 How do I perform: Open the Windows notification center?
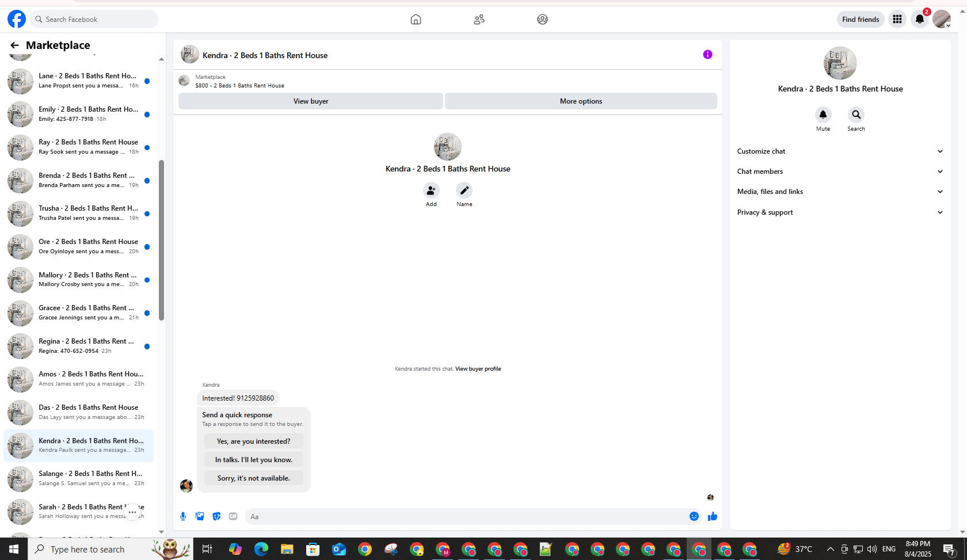950,549
